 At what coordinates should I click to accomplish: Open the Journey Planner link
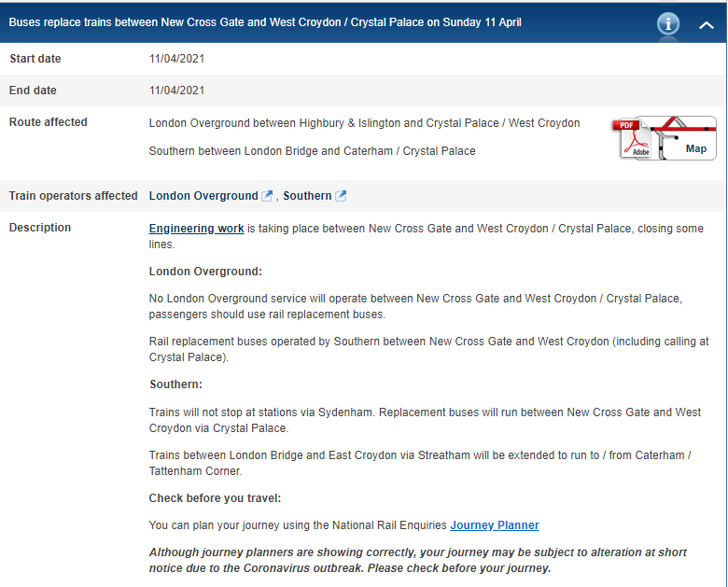(x=495, y=525)
